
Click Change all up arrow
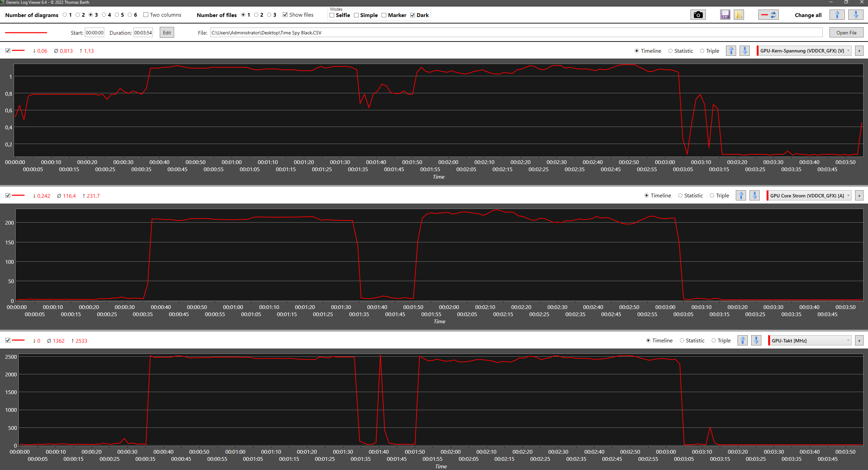[837, 15]
